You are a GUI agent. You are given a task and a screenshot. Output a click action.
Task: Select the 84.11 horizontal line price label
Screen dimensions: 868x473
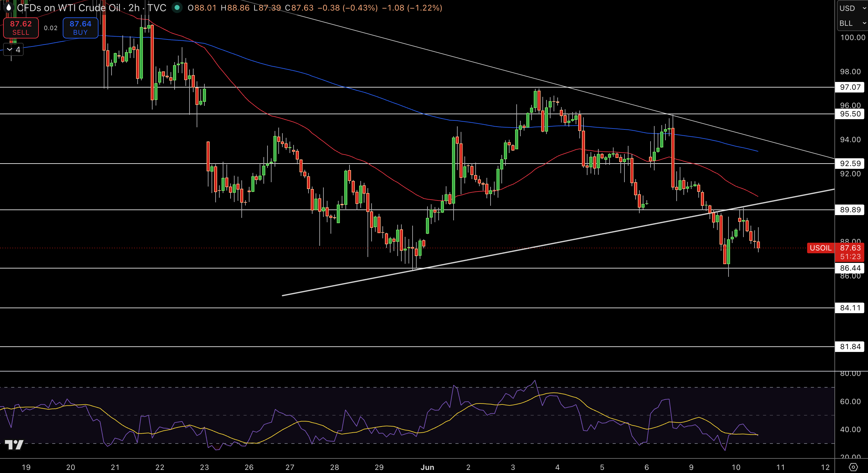click(850, 308)
